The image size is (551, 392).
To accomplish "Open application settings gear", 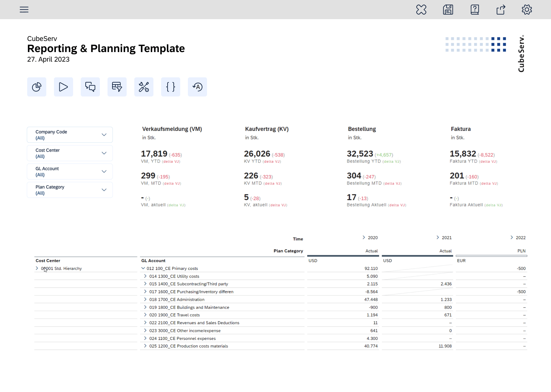I will (527, 10).
